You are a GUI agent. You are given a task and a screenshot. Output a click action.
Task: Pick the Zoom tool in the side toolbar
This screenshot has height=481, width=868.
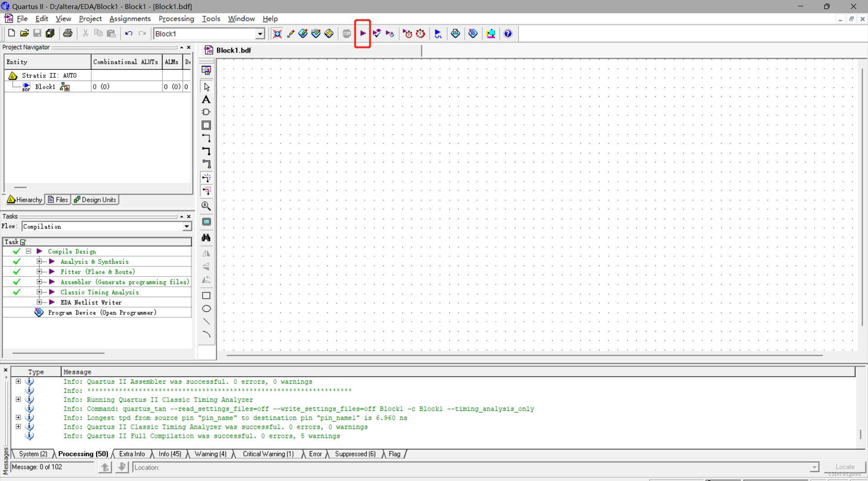coord(206,206)
